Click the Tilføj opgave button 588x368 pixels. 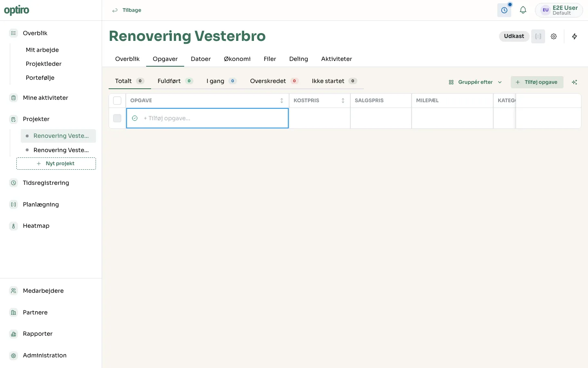pyautogui.click(x=537, y=82)
